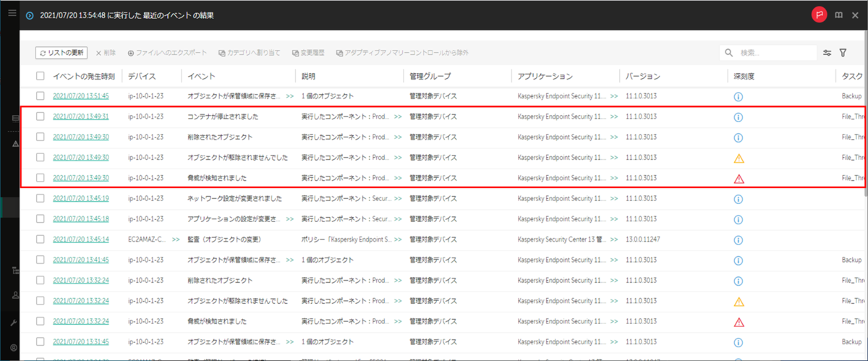
Task: Check the コンテナが停止されました row checkbox
Action: [x=41, y=116]
